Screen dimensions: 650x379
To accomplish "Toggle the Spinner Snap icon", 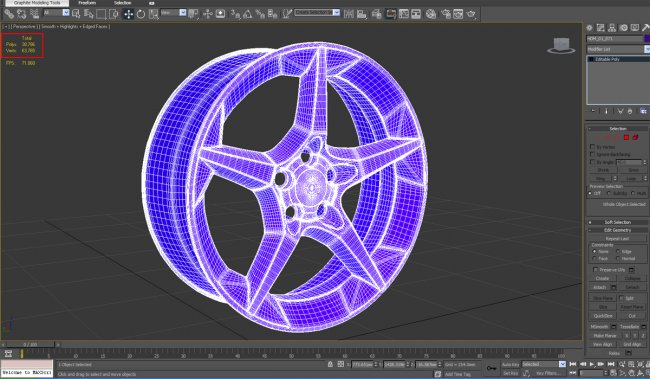I will click(272, 14).
